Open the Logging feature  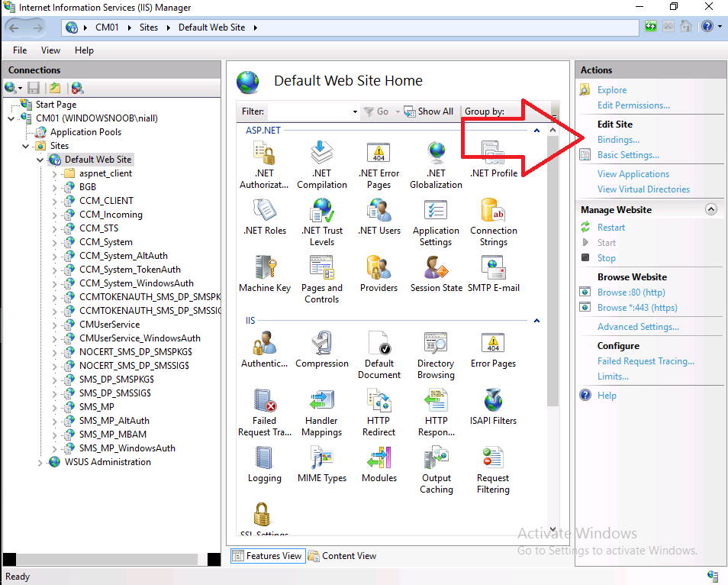coord(265,464)
